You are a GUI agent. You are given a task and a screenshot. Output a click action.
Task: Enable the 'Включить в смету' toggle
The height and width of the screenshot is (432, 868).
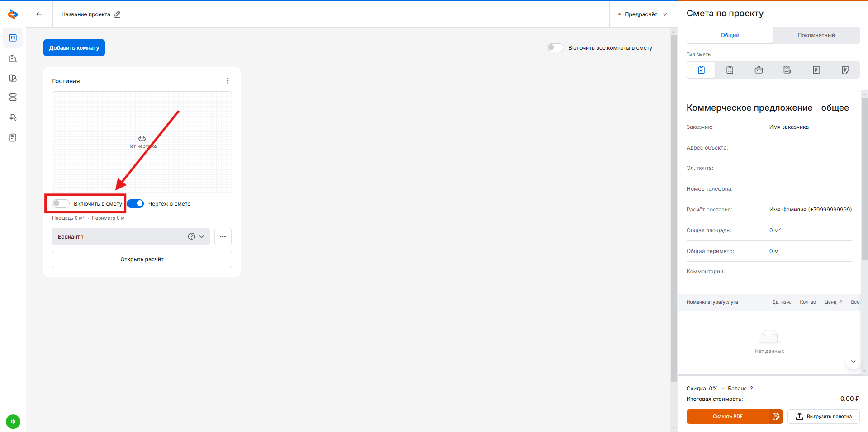click(x=61, y=204)
